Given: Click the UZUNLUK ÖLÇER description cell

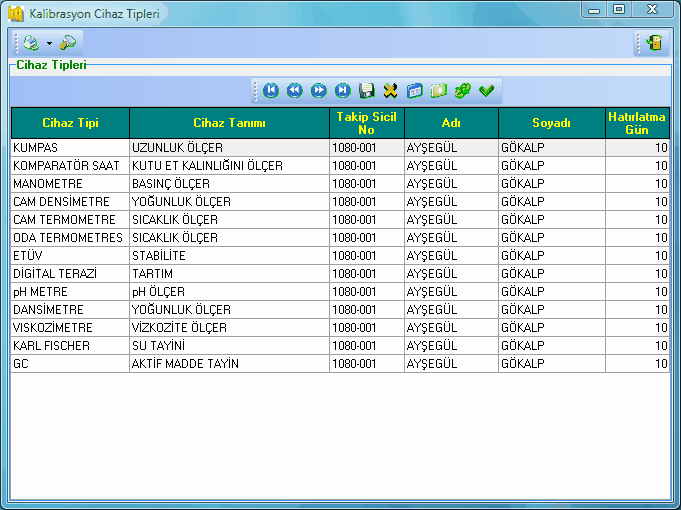Looking at the screenshot, I should (x=229, y=148).
